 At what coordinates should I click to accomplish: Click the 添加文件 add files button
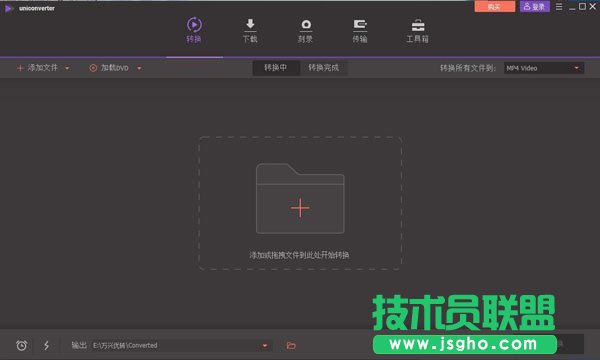(37, 68)
